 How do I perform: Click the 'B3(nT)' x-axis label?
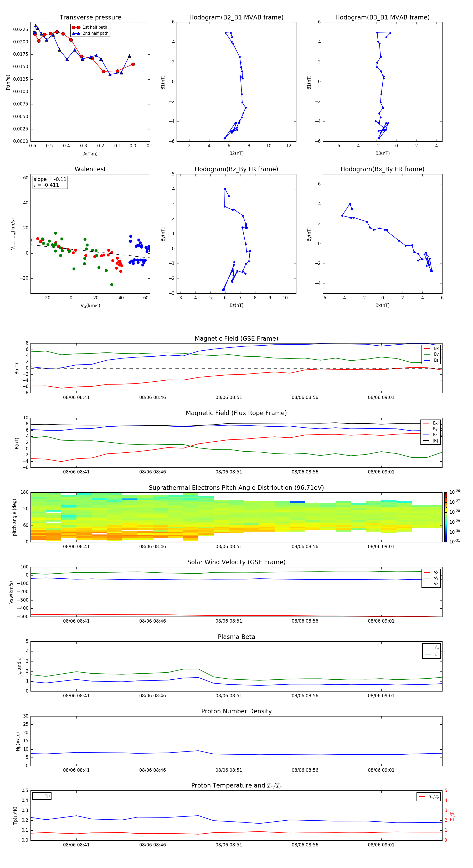pyautogui.click(x=382, y=153)
